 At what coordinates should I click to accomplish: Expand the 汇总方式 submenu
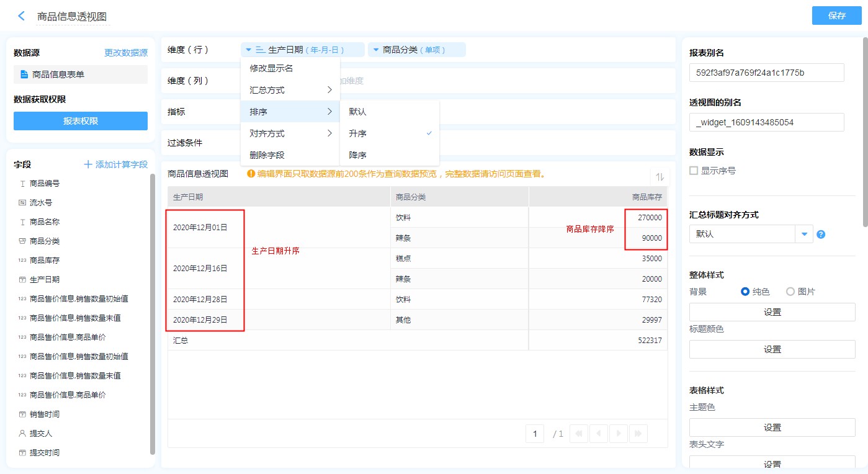(290, 90)
